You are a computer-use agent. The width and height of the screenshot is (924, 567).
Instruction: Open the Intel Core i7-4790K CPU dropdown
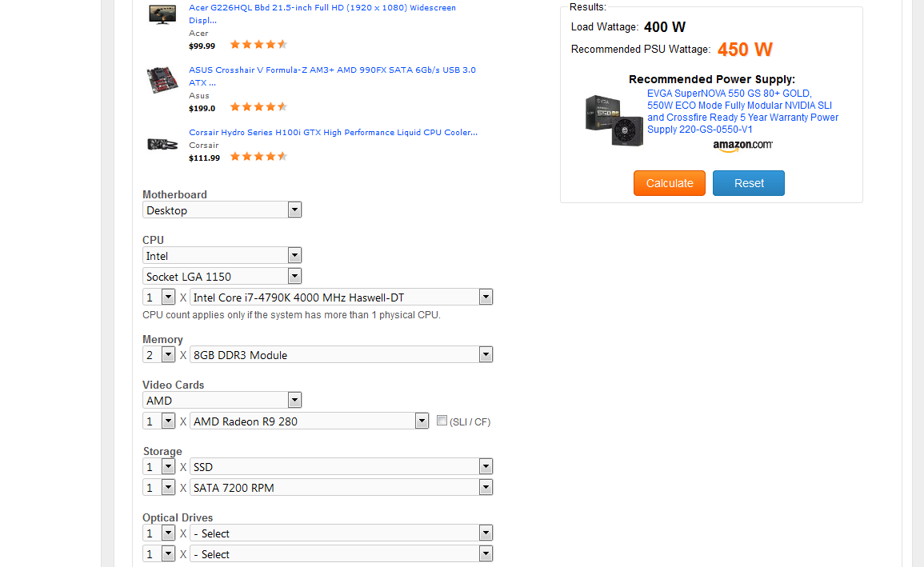click(x=341, y=297)
